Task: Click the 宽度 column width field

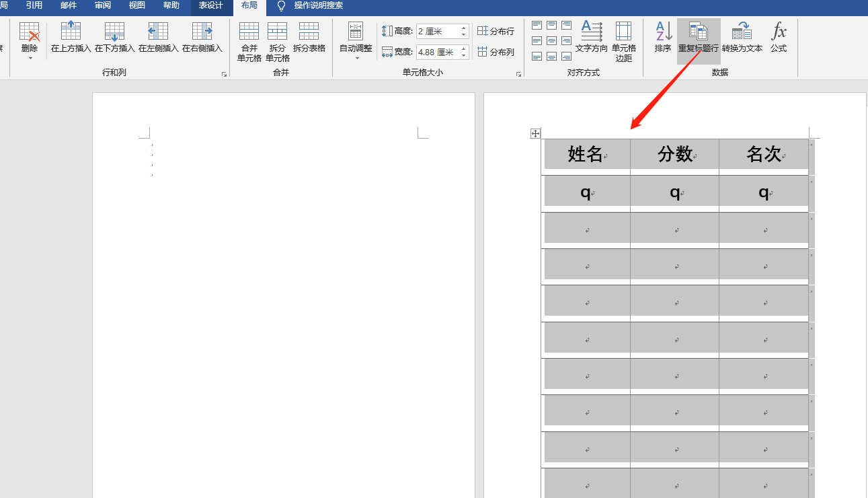Action: point(437,52)
